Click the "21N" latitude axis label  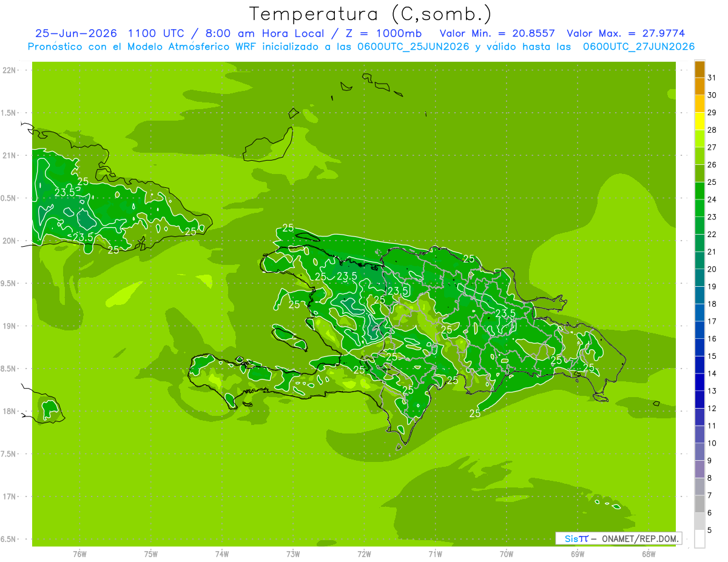coord(10,155)
